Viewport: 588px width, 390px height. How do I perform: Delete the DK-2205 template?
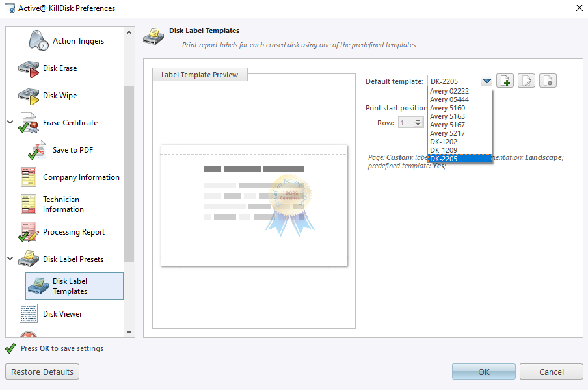point(548,80)
